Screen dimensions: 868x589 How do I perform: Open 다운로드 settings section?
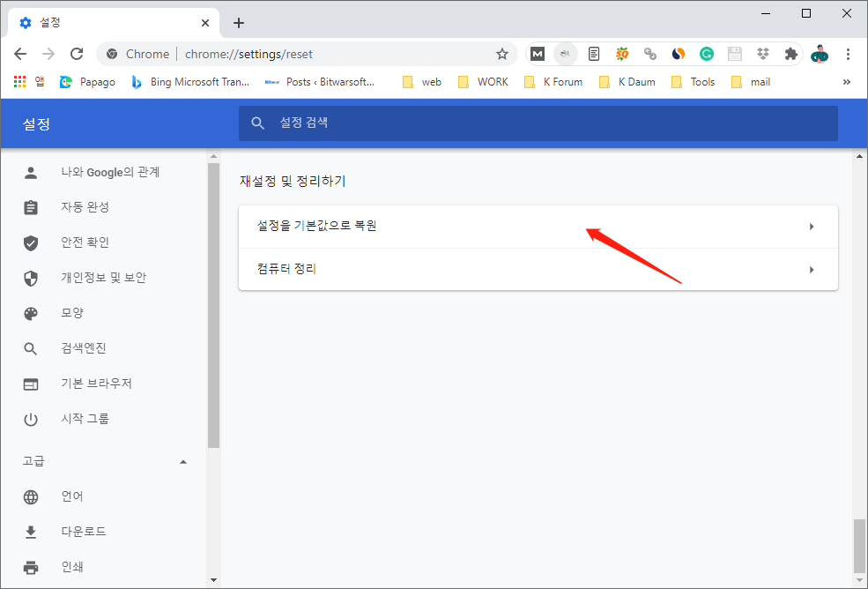103,532
